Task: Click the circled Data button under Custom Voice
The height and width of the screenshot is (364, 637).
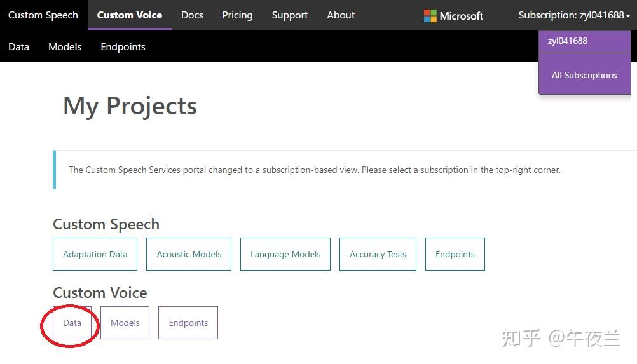Action: 72,323
